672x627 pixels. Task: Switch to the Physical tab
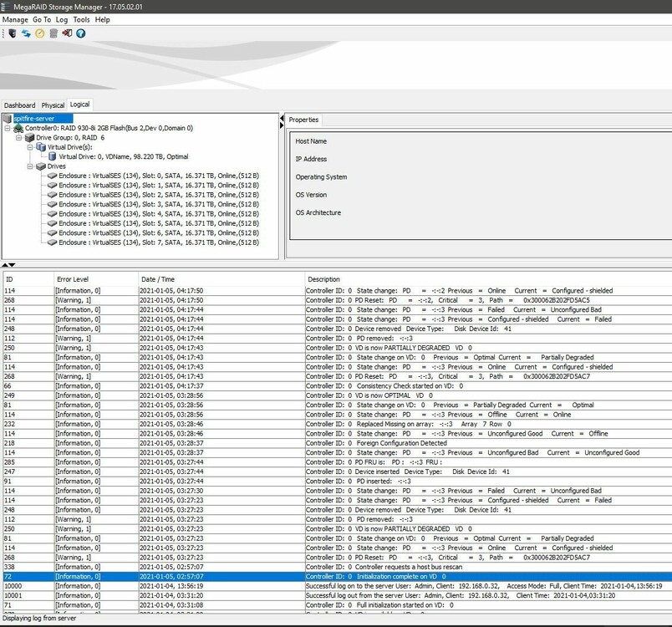(53, 105)
